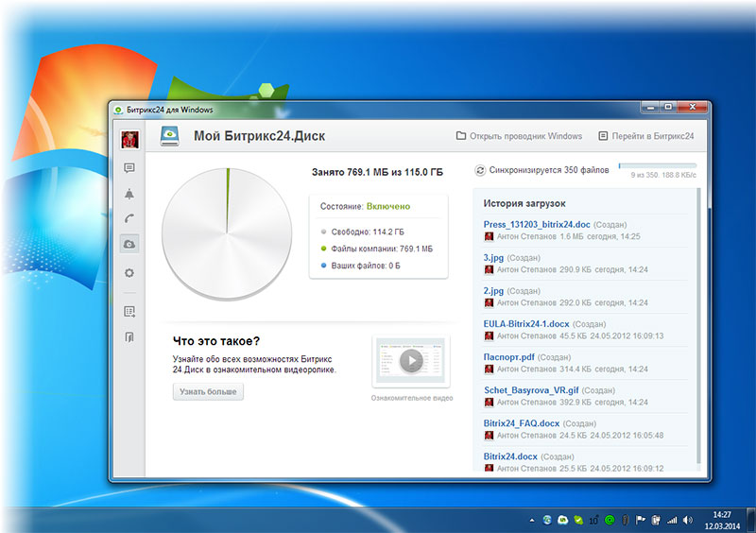The height and width of the screenshot is (533, 756).
Task: Click 9 из 350, 188.8 КБ/с status
Action: point(663,175)
